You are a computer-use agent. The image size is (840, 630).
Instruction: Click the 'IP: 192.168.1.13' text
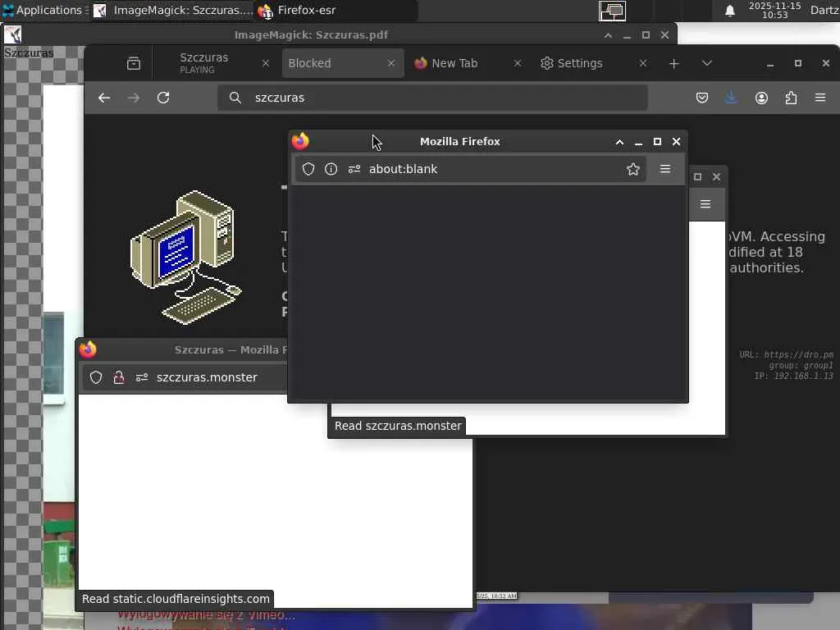pos(793,376)
